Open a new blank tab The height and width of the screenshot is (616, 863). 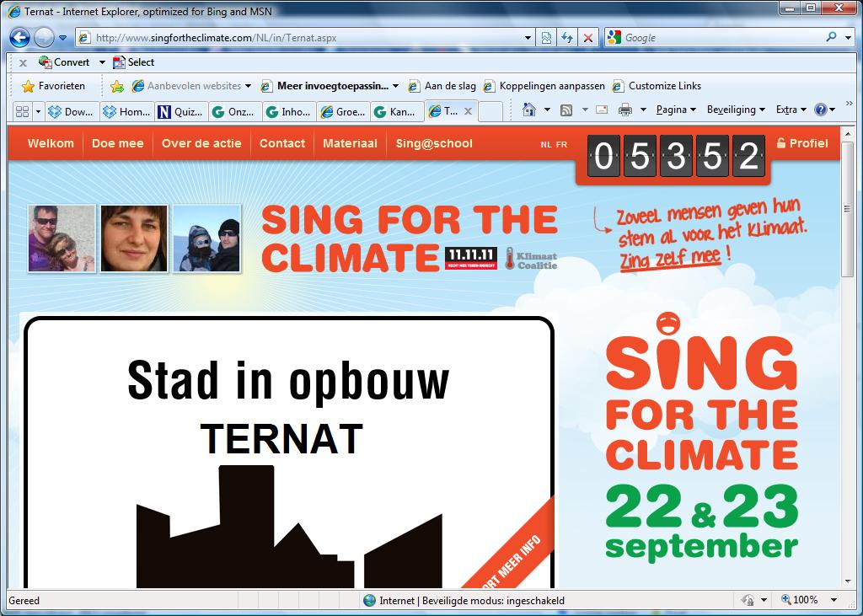(490, 112)
